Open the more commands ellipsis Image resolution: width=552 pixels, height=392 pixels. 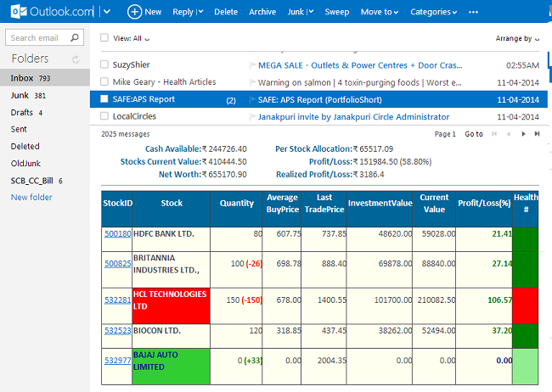click(x=474, y=12)
